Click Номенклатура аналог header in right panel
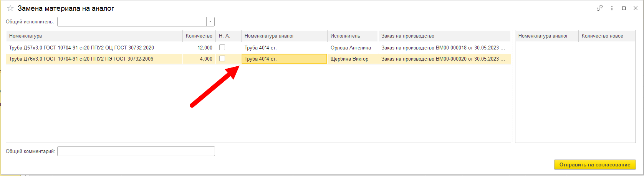The image size is (644, 176). pyautogui.click(x=546, y=36)
